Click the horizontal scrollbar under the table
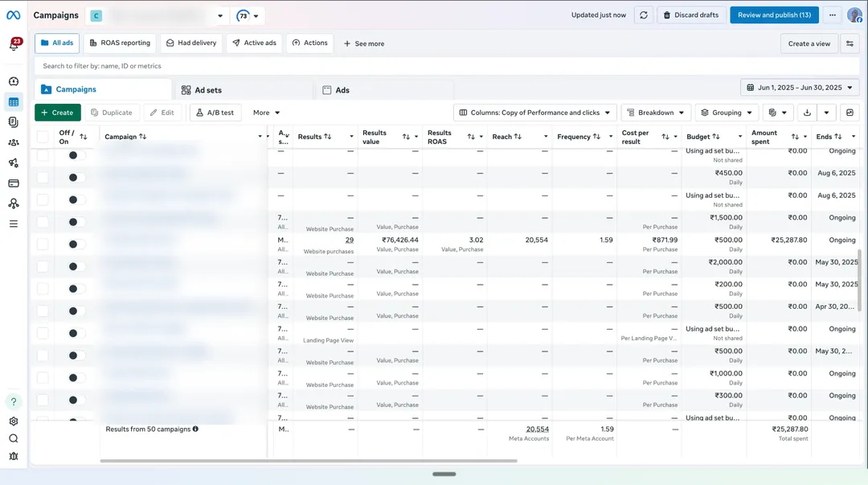The width and height of the screenshot is (868, 485). [309, 461]
